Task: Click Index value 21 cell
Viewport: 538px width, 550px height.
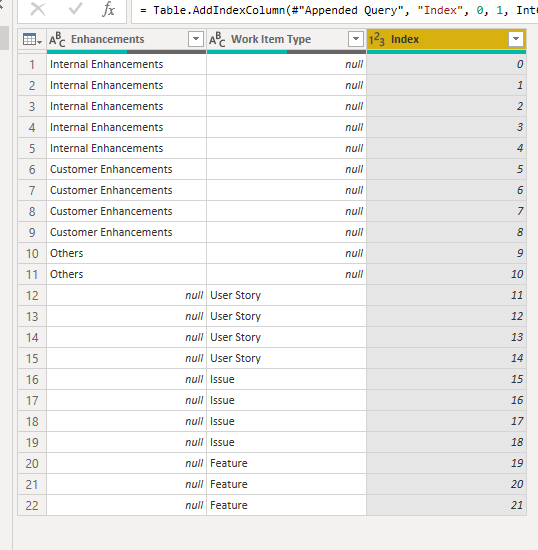Action: coord(446,505)
